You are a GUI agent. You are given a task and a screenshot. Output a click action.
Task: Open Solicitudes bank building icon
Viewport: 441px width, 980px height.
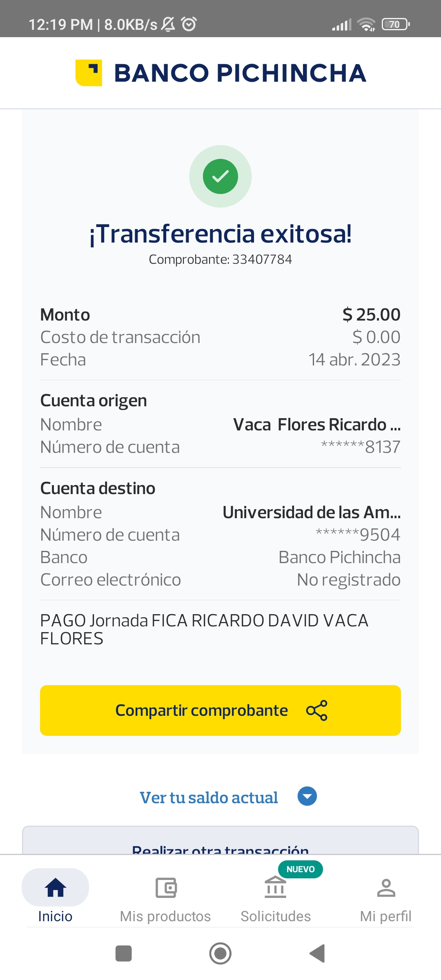click(x=276, y=888)
